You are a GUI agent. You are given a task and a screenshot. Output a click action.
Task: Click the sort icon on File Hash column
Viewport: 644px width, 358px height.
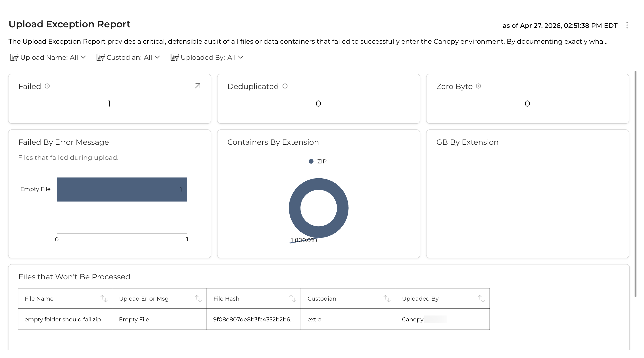tap(293, 298)
